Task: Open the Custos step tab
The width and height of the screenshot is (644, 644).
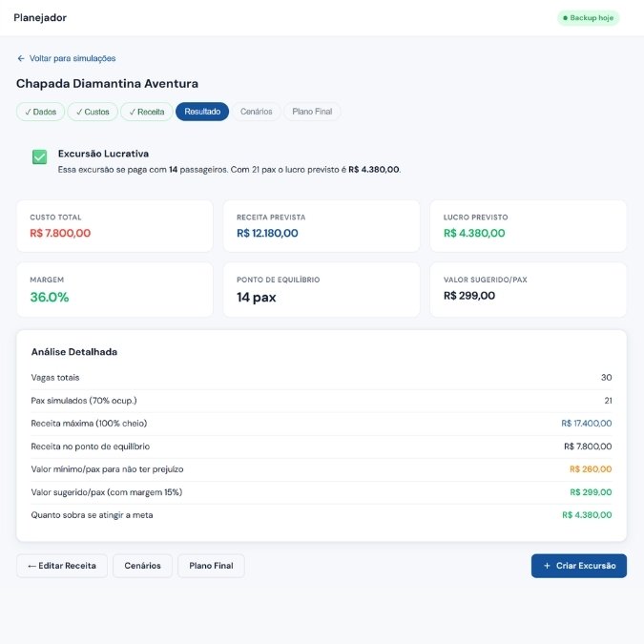Action: (93, 112)
